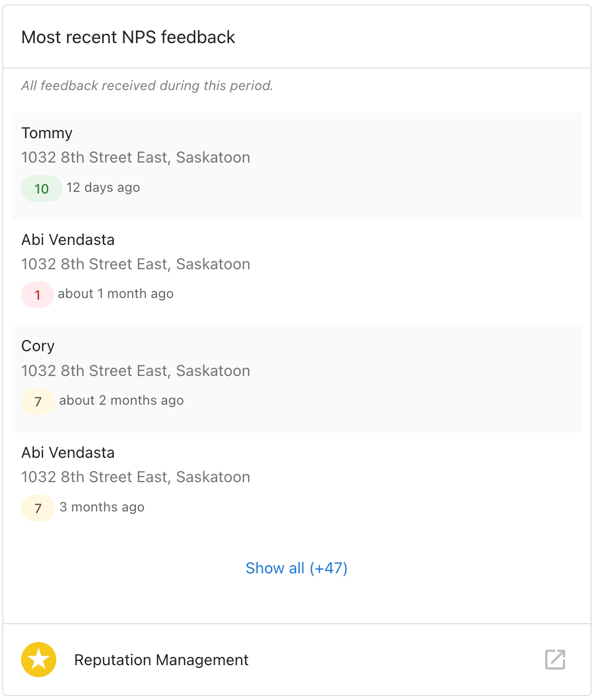Click the score 7 badge dated 3 months ago
The height and width of the screenshot is (700, 595).
(x=38, y=508)
